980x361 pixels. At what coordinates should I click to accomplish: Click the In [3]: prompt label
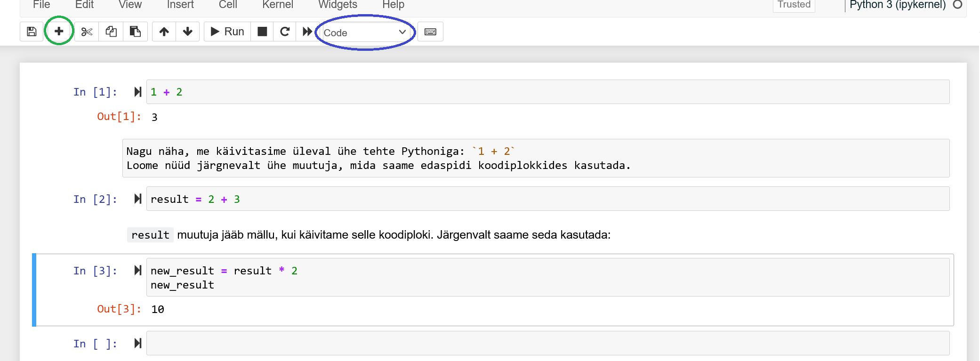(x=95, y=271)
